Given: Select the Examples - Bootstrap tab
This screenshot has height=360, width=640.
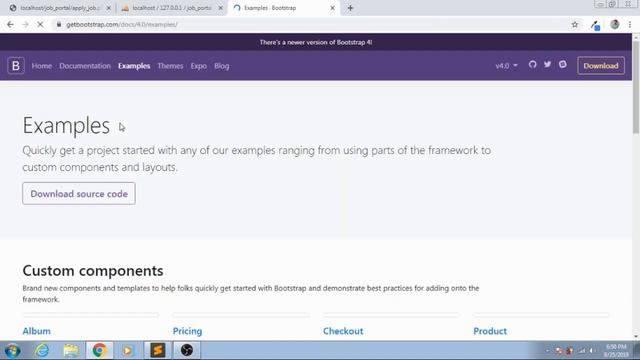Looking at the screenshot, I should click(x=284, y=8).
